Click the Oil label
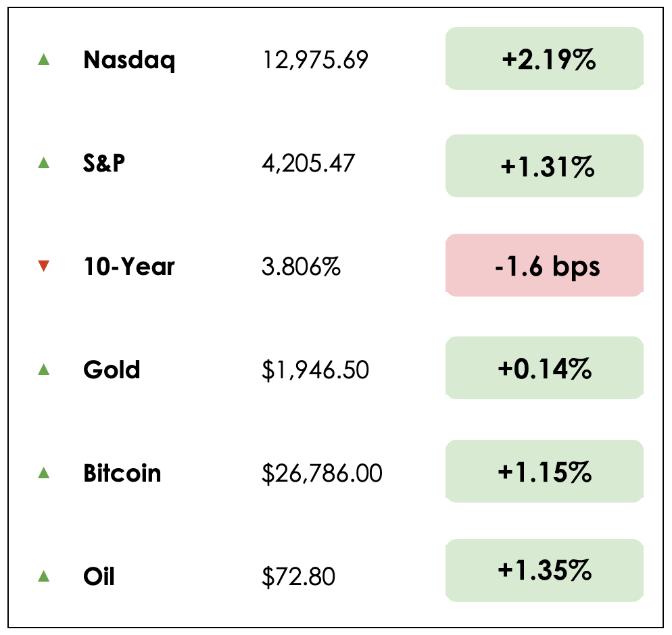 pos(99,577)
